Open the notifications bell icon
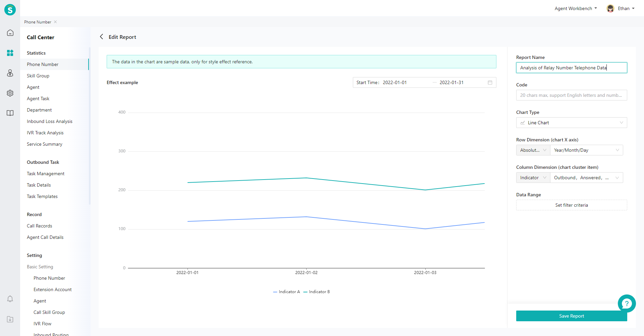 coord(10,299)
